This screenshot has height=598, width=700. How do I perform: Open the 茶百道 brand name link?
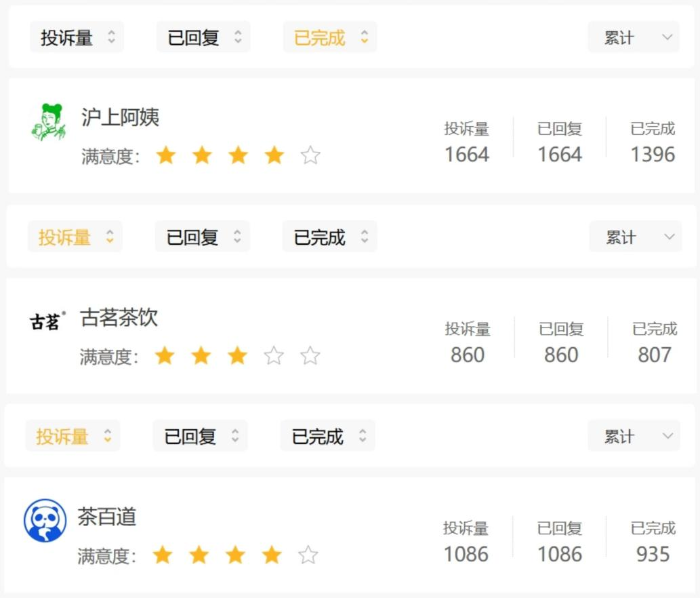click(107, 517)
